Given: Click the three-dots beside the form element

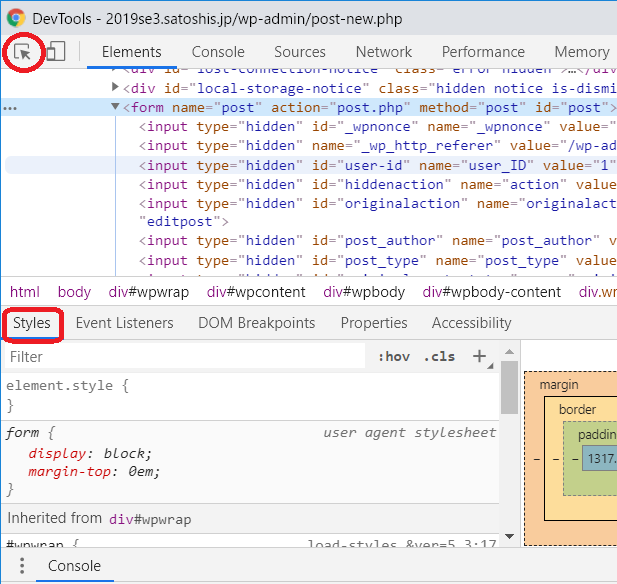Looking at the screenshot, I should point(10,108).
